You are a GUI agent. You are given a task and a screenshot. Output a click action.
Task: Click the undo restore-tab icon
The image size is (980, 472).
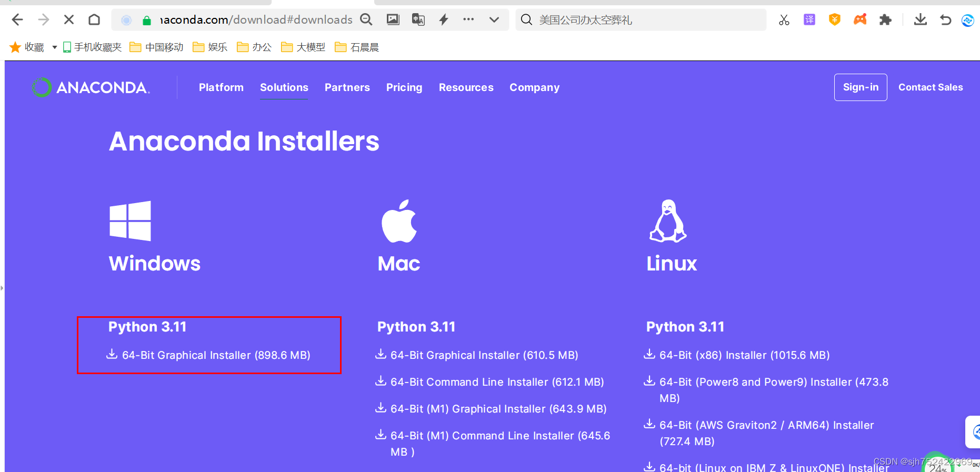pyautogui.click(x=946, y=20)
